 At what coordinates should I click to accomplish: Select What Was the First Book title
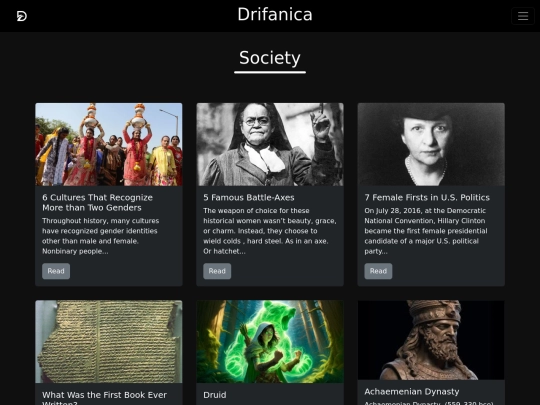coord(104,397)
